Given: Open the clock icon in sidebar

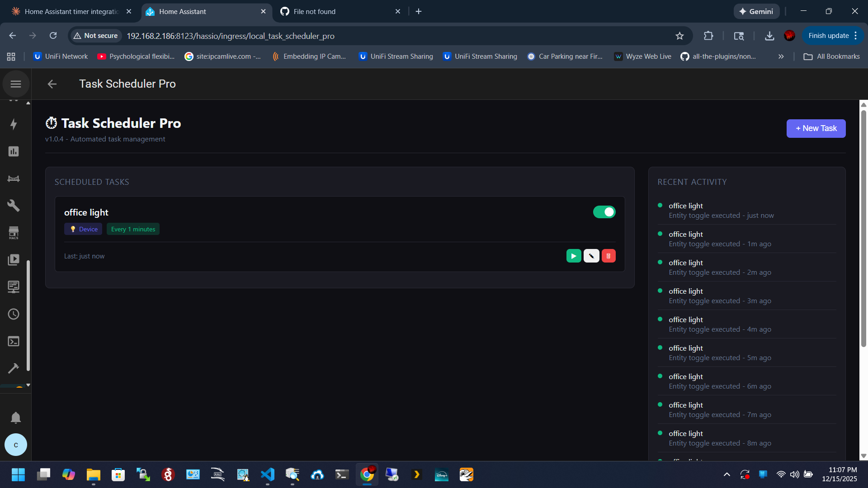Looking at the screenshot, I should click(14, 314).
